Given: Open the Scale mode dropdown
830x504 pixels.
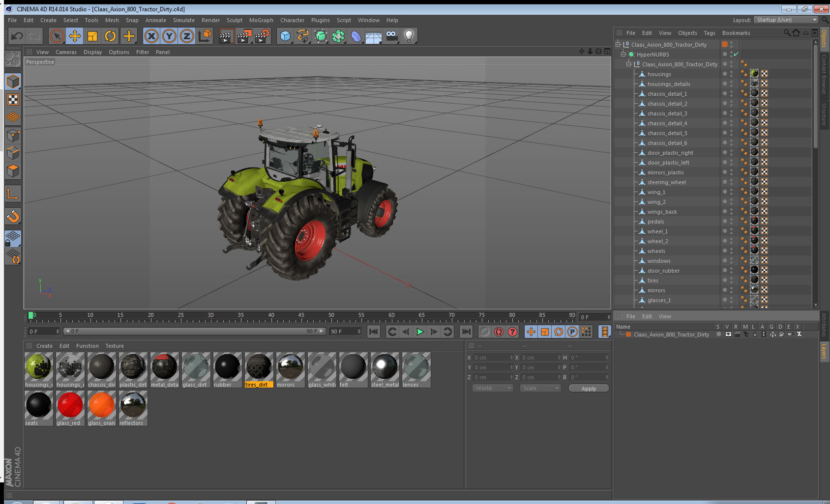Looking at the screenshot, I should pos(540,388).
